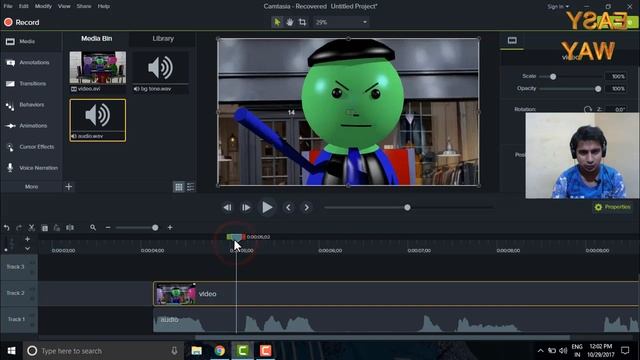The width and height of the screenshot is (640, 360).
Task: Open the Cursor Effects panel
Action: 31,147
